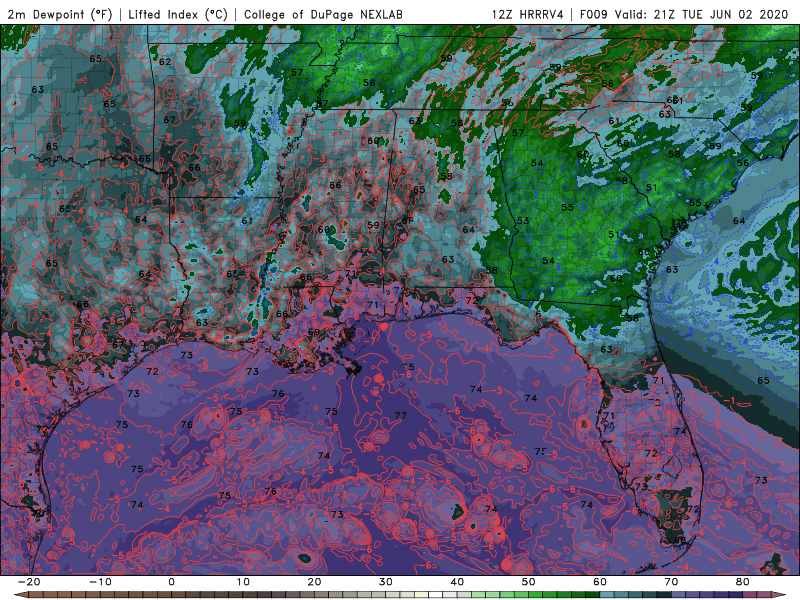Image resolution: width=800 pixels, height=600 pixels.
Task: Click the 53 dewpoint value in Georgia
Action: coord(523,221)
